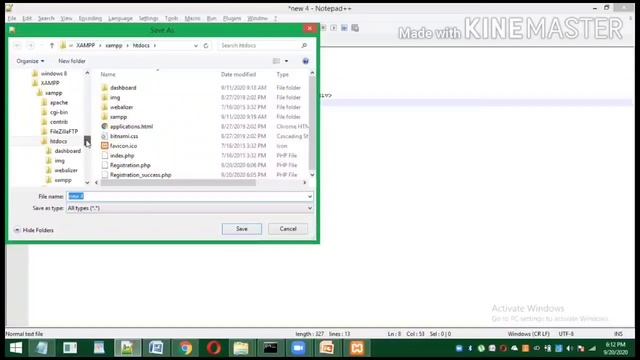Click the Notepad++ taskbar icon
The width and height of the screenshot is (640, 360).
pos(128,348)
